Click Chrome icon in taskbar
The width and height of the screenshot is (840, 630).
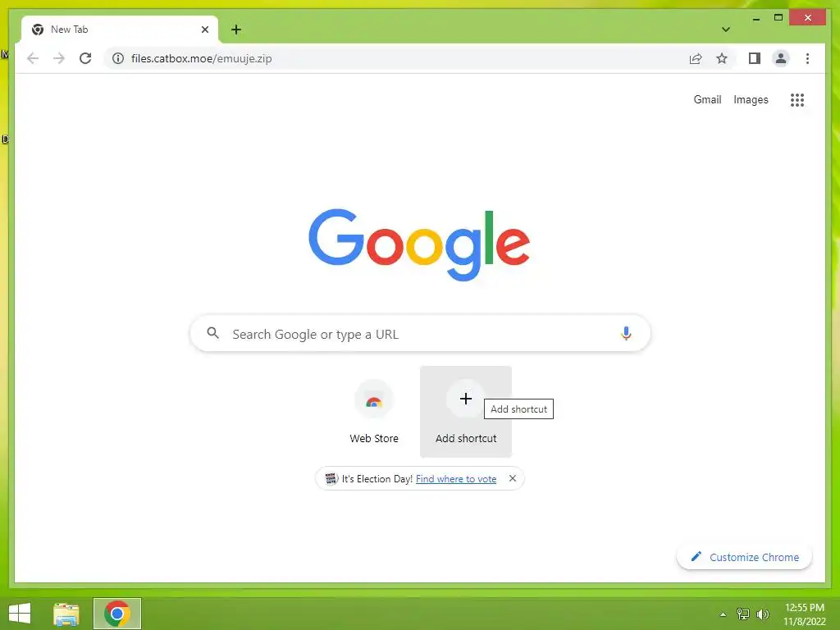pyautogui.click(x=116, y=614)
